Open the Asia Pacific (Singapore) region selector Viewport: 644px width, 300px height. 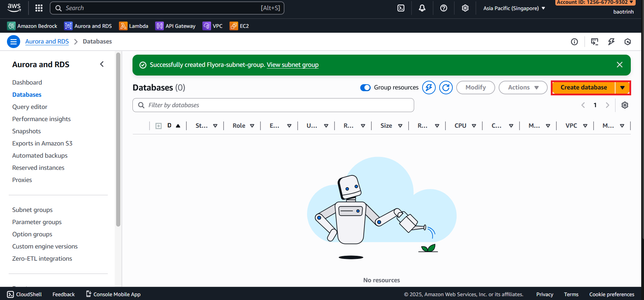[x=514, y=8]
